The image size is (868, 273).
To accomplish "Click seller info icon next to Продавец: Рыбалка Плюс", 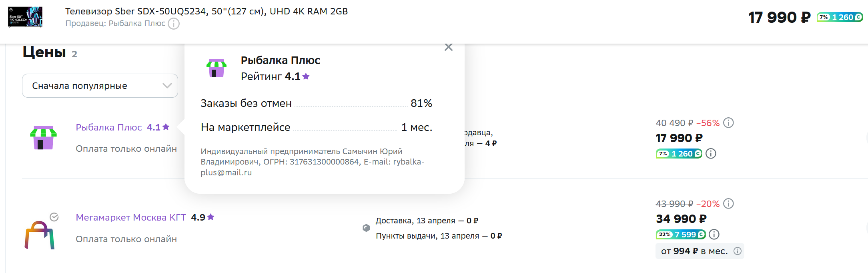I will click(x=174, y=24).
